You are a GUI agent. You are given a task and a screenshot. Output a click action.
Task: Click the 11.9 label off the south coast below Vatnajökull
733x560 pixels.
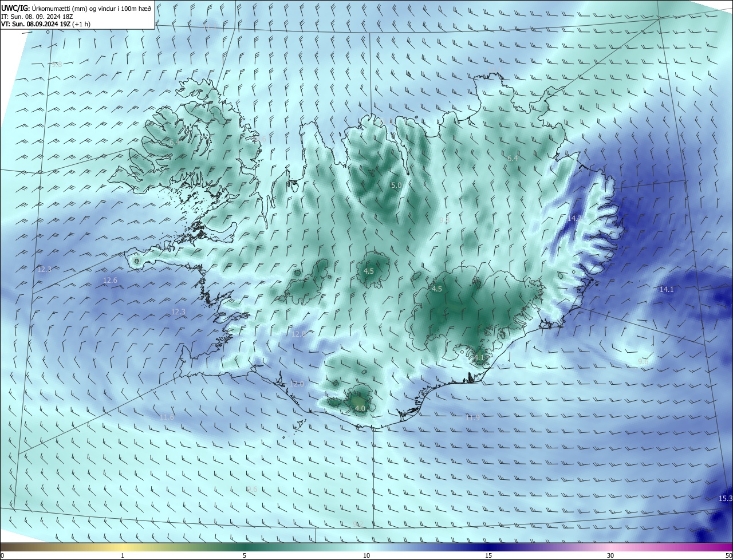472,417
